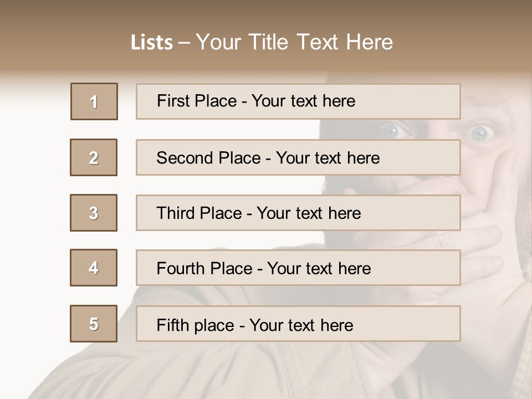Image resolution: width=532 pixels, height=399 pixels.
Task: Select the number 3 box
Action: (x=94, y=213)
